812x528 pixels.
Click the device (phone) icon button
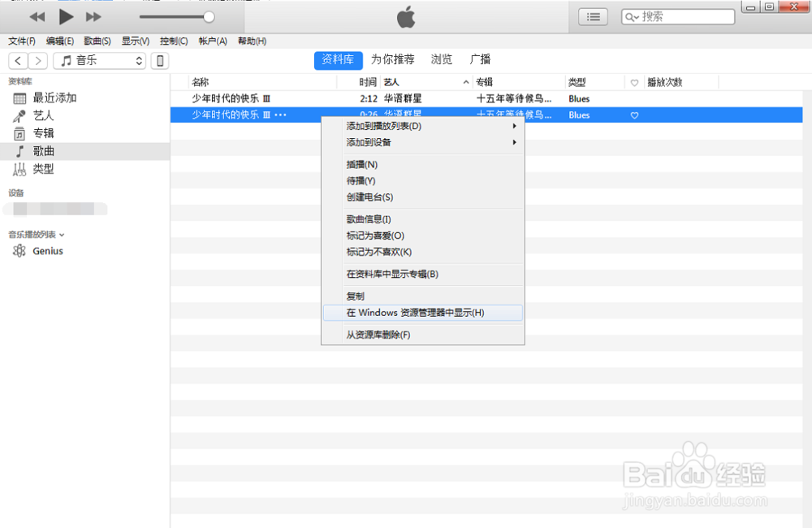click(160, 61)
